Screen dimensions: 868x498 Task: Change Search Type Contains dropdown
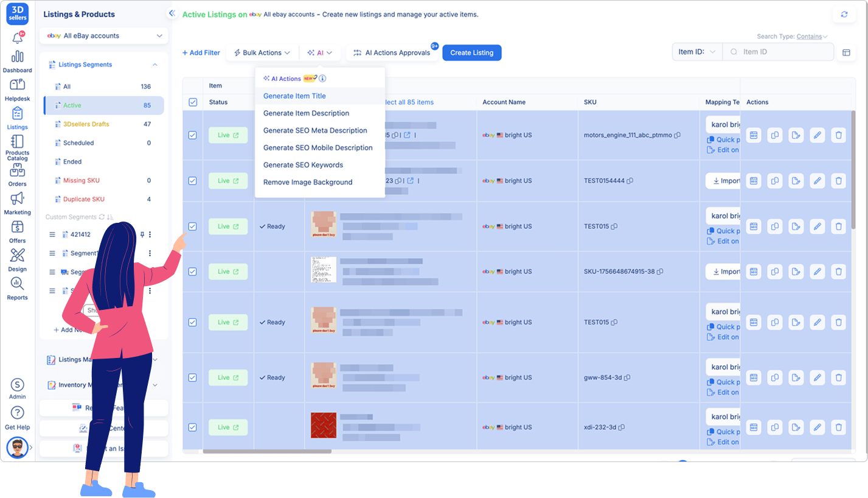pos(812,37)
